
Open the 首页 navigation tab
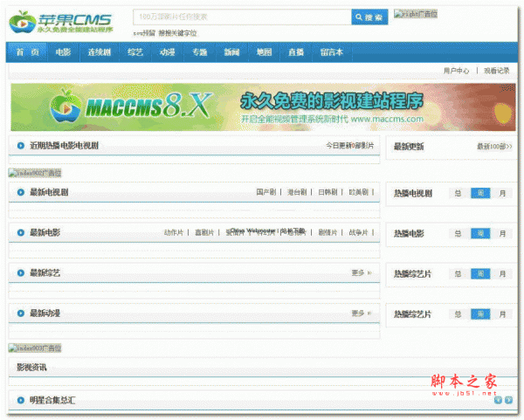pos(28,52)
